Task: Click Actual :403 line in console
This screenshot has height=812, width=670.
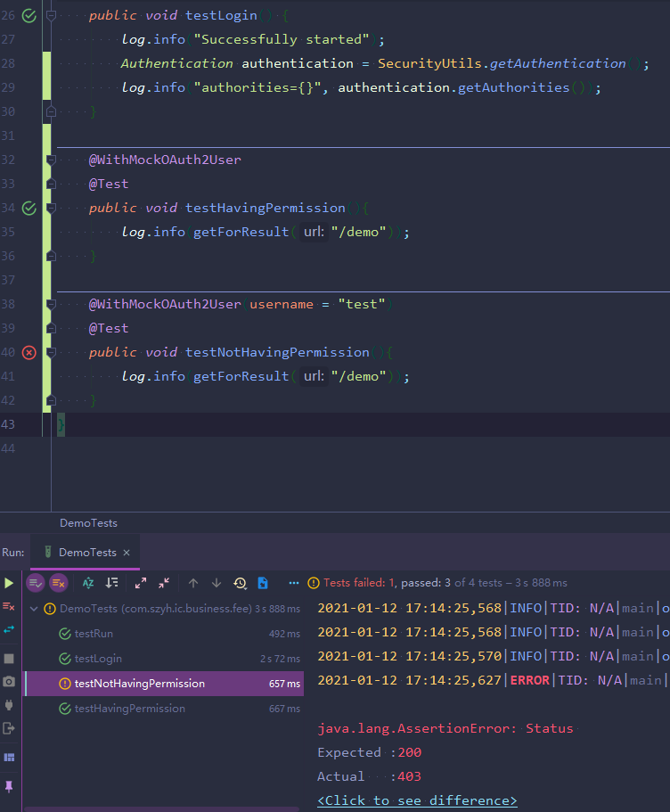Action: (x=369, y=776)
